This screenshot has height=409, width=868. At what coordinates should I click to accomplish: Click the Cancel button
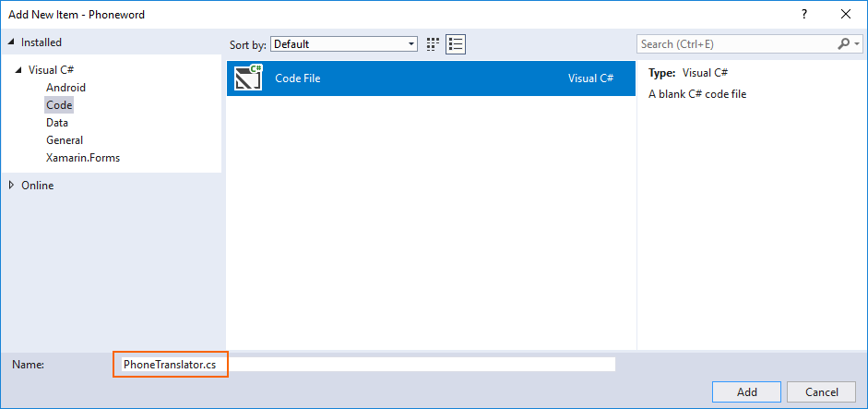822,391
